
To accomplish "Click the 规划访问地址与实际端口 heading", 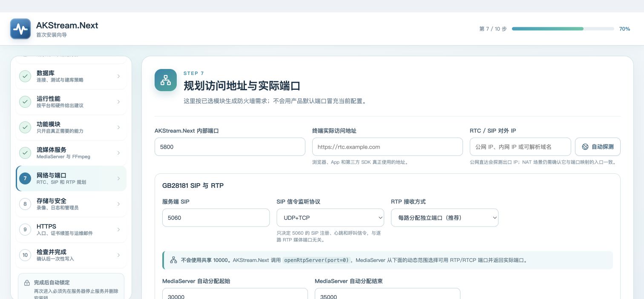I will coord(242,86).
